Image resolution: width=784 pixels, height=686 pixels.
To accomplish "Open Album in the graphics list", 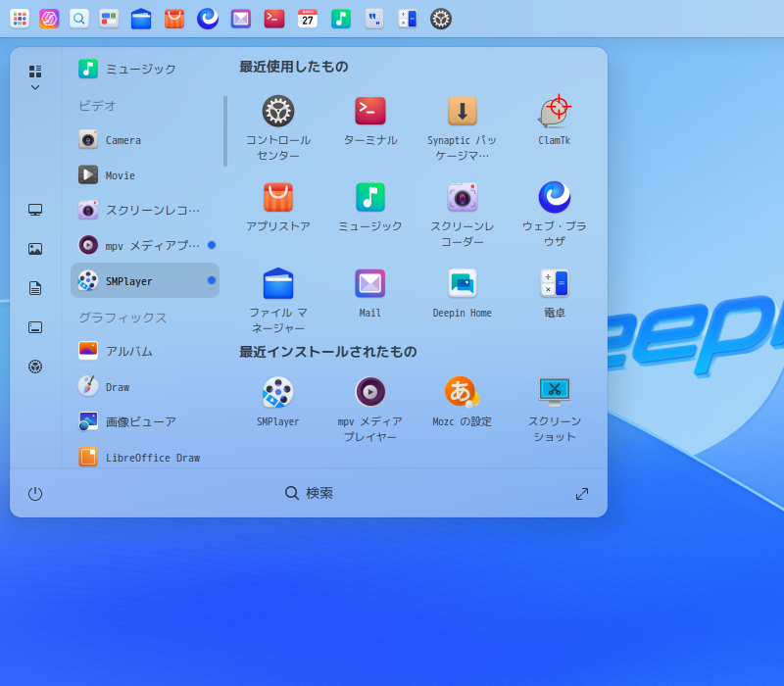I will click(145, 351).
